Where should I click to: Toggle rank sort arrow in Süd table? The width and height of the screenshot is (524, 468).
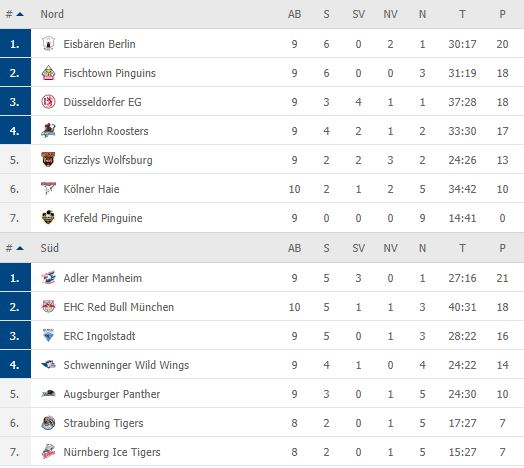tap(20, 248)
